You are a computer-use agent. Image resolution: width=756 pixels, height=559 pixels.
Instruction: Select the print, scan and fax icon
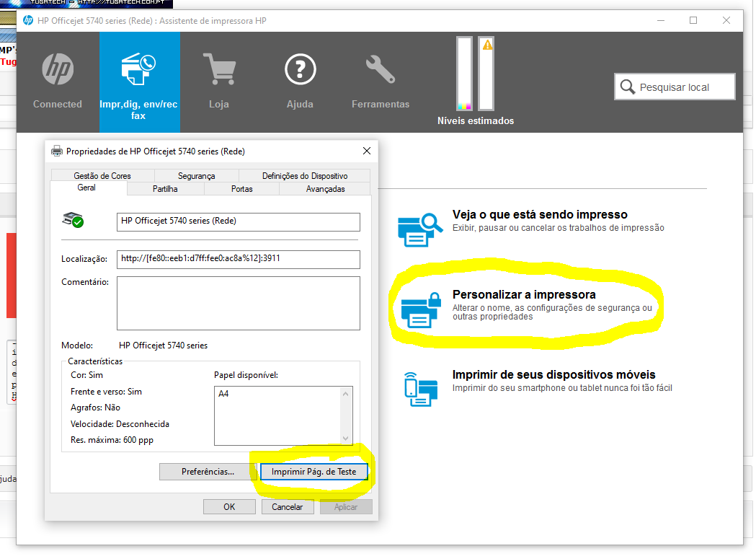[x=138, y=70]
